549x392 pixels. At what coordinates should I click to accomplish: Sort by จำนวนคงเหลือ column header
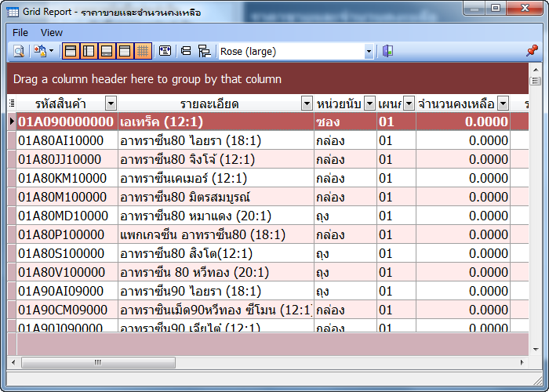[456, 103]
